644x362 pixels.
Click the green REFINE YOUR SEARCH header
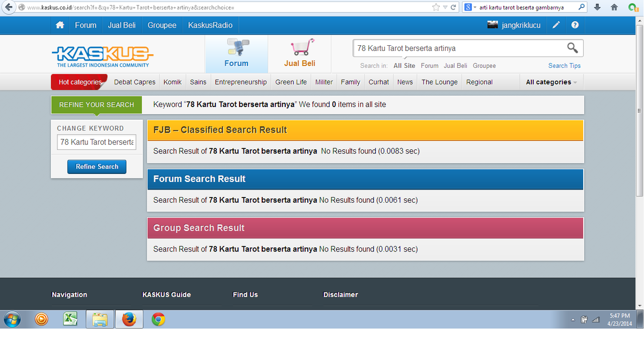pyautogui.click(x=97, y=105)
